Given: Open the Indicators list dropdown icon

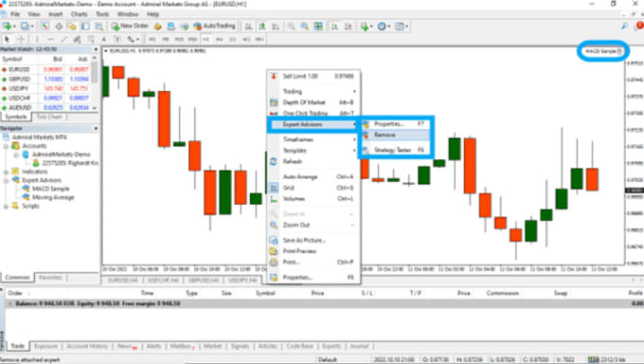Looking at the screenshot, I should click(366, 26).
